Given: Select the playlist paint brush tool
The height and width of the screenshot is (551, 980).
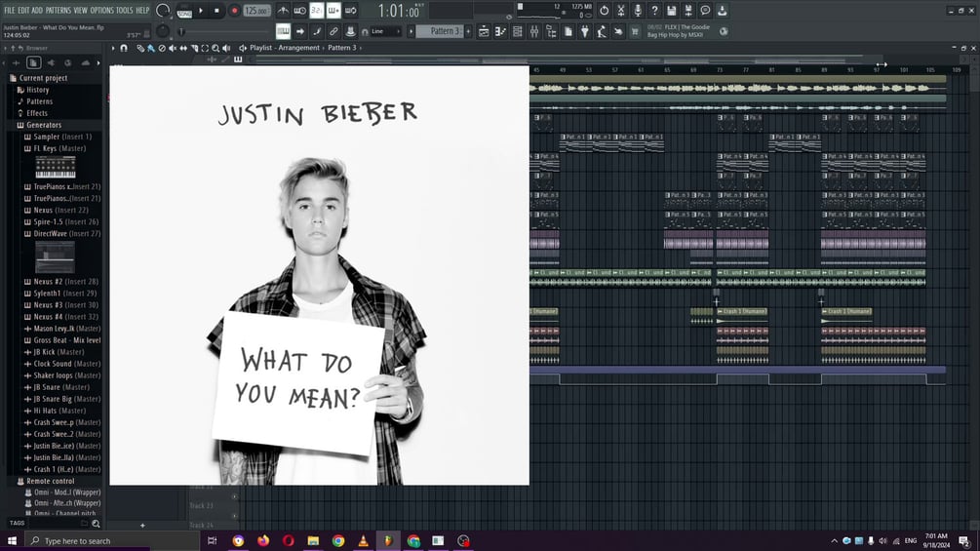Looking at the screenshot, I should tap(151, 48).
